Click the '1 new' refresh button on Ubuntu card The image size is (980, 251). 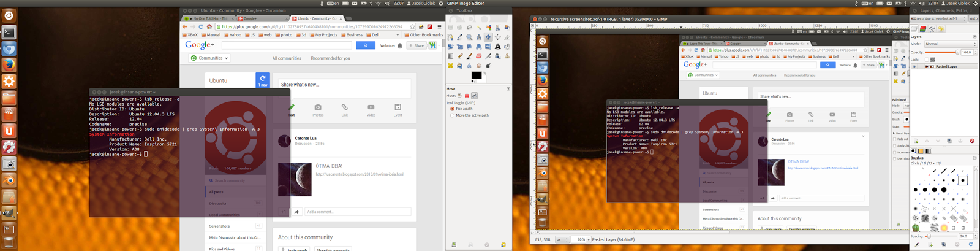pyautogui.click(x=263, y=80)
